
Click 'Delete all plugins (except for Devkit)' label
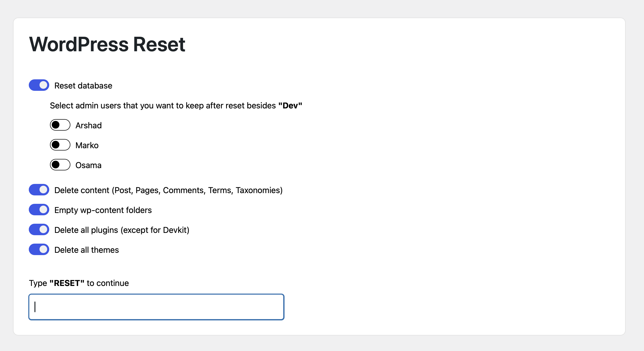coord(122,230)
